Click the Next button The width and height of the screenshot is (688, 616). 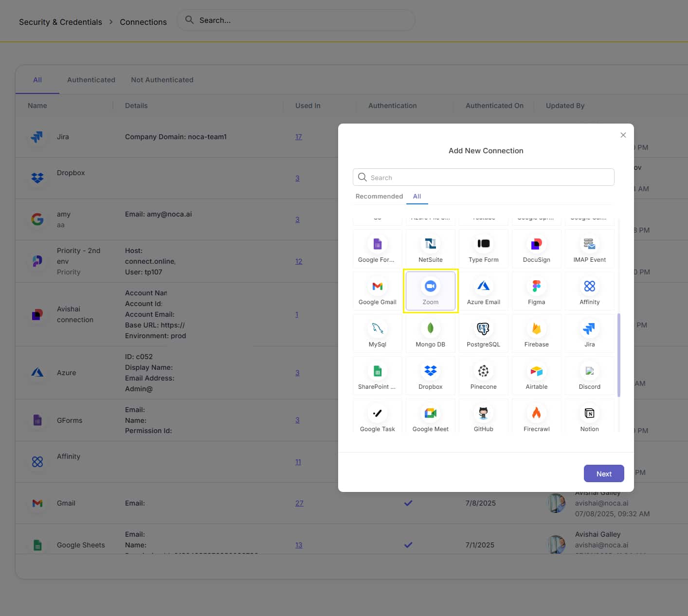pos(603,473)
